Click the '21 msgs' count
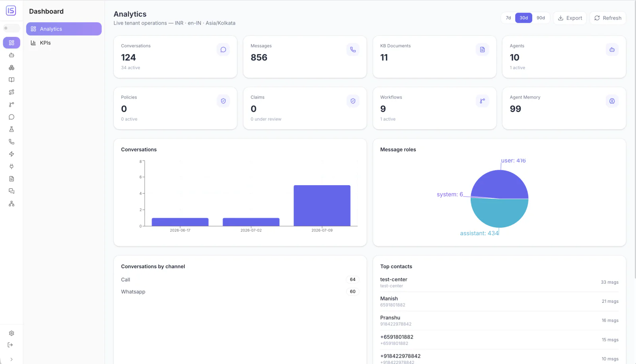Viewport: 636px width, 364px height. click(x=610, y=301)
